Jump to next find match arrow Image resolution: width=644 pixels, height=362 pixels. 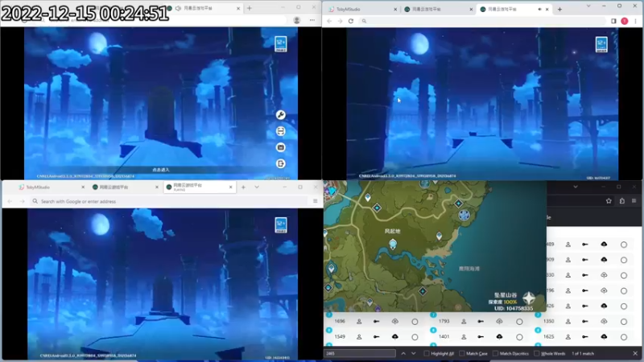click(413, 353)
